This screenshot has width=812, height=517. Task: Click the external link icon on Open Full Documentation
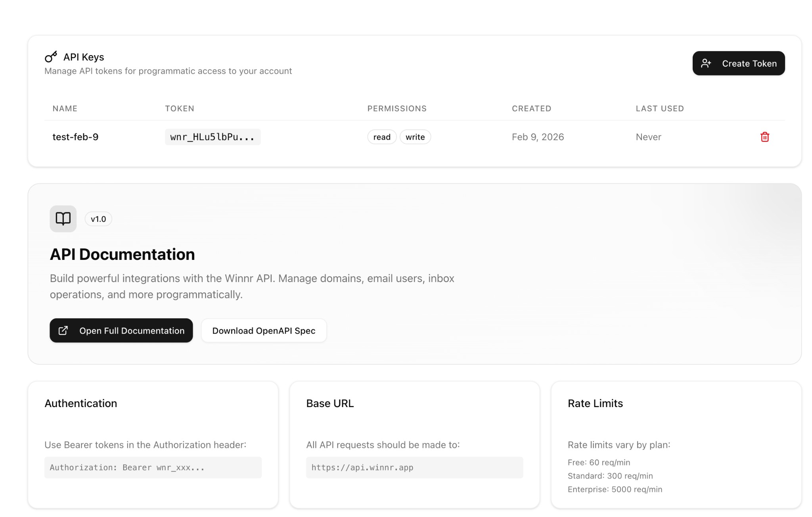[63, 330]
